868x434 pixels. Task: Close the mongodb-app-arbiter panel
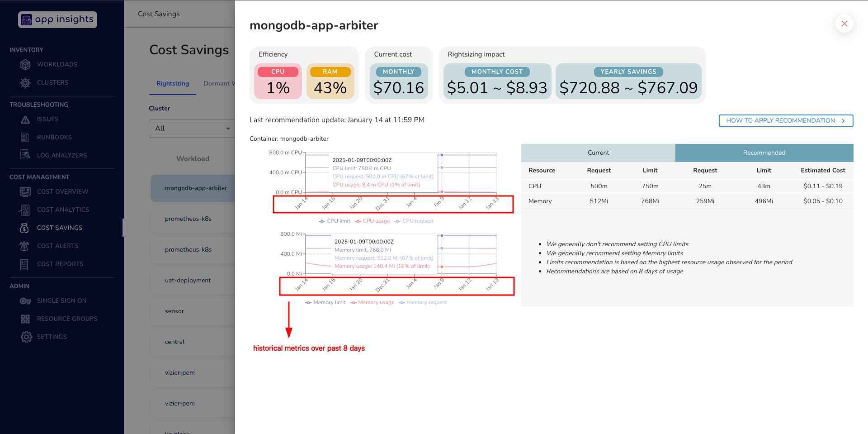(x=844, y=24)
